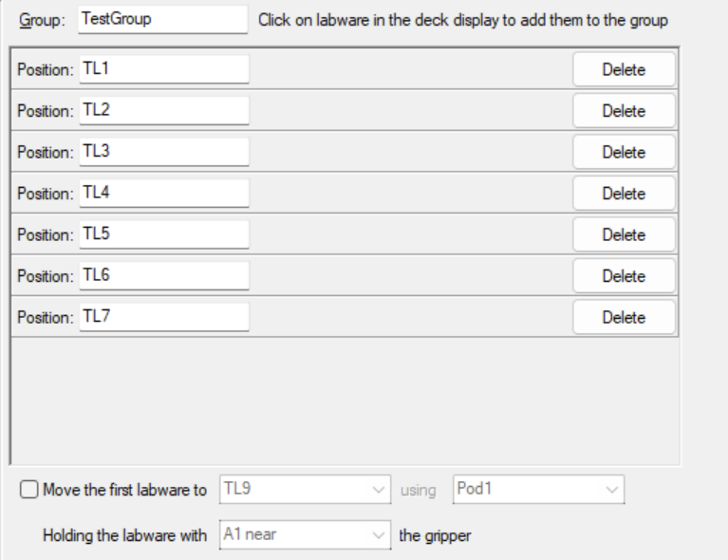
Task: Delete the TL5 position entry
Action: click(624, 235)
